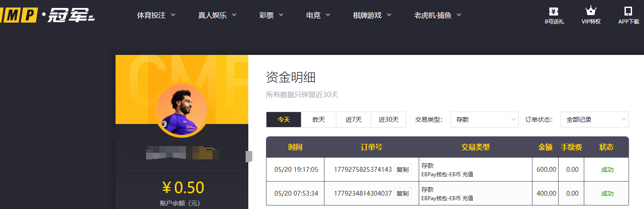Click the time 05/20 19:17:05
Viewport: 644px width, 209px height.
pyautogui.click(x=296, y=170)
